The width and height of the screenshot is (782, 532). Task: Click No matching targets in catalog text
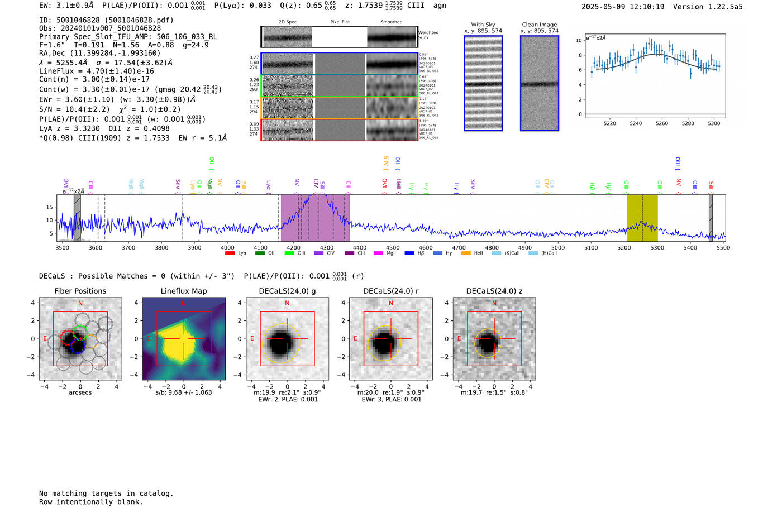coord(106,493)
